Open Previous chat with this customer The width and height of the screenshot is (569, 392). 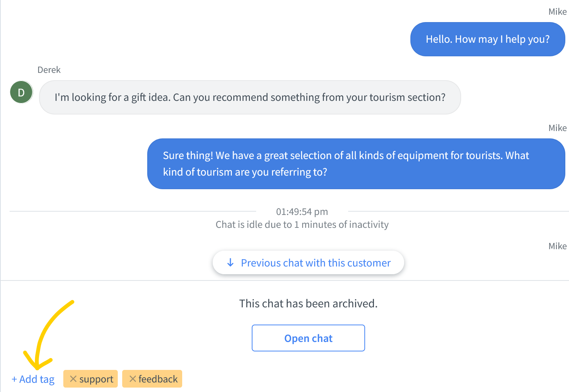coord(308,262)
